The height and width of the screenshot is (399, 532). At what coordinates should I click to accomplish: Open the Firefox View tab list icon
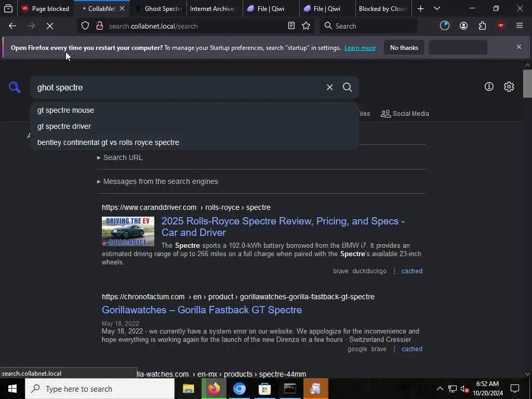pyautogui.click(x=8, y=8)
